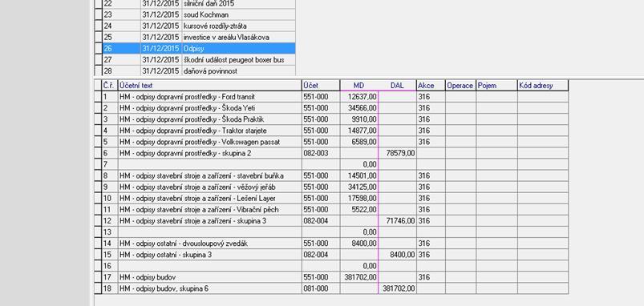Select MD amount 381702,00 for odpisy budov
This screenshot has width=644, height=306.
tap(359, 277)
